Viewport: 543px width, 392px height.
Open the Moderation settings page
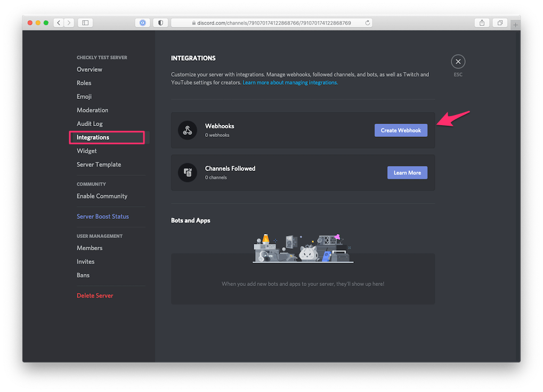click(x=93, y=110)
